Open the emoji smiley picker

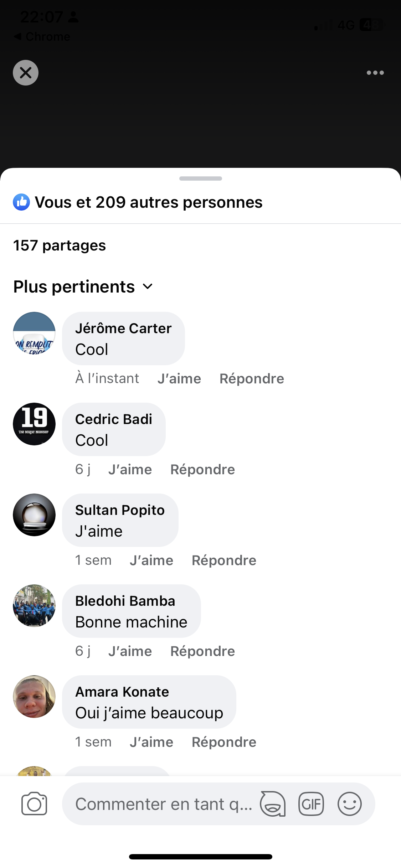point(349,804)
